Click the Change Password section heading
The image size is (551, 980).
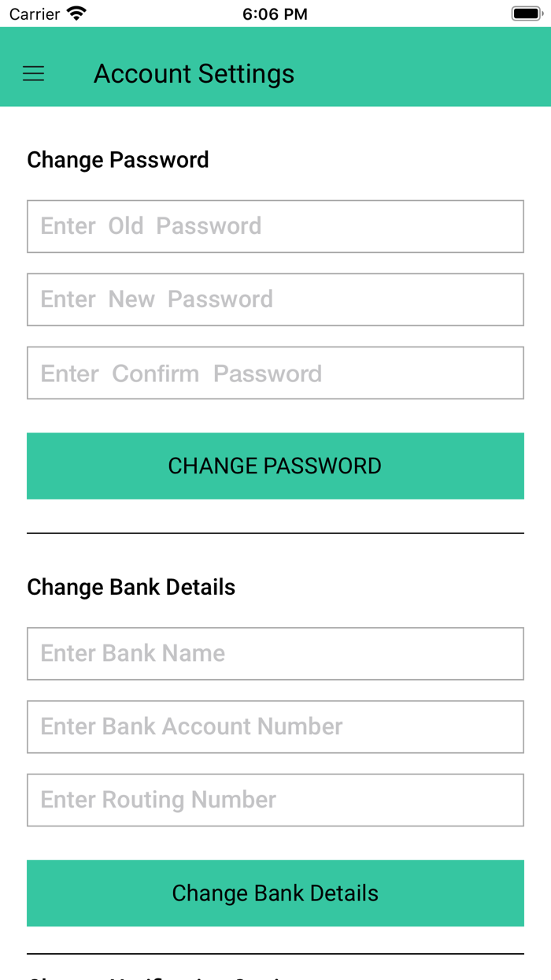coord(118,160)
